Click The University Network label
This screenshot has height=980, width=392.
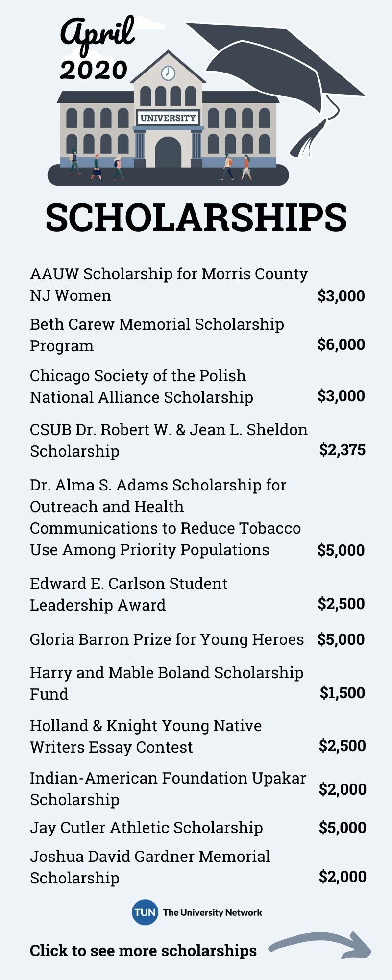coord(213,912)
